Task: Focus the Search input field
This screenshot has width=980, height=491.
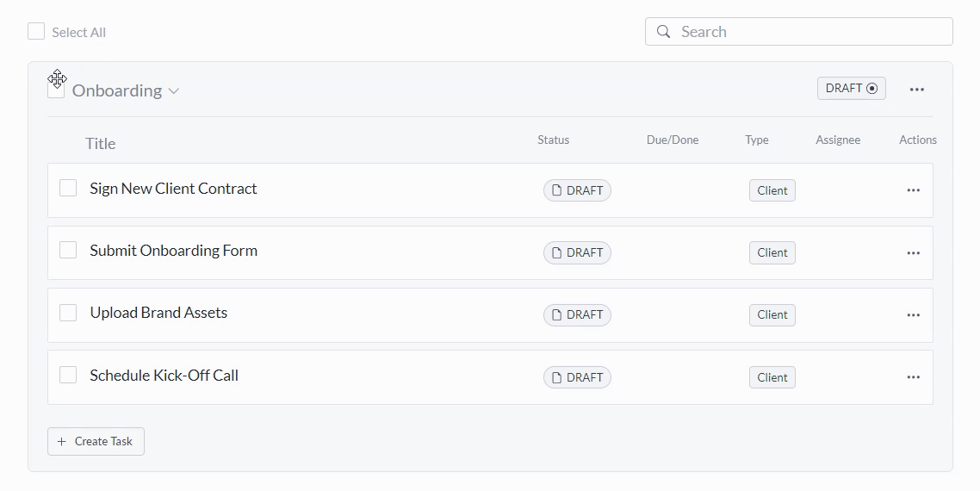Action: point(809,32)
